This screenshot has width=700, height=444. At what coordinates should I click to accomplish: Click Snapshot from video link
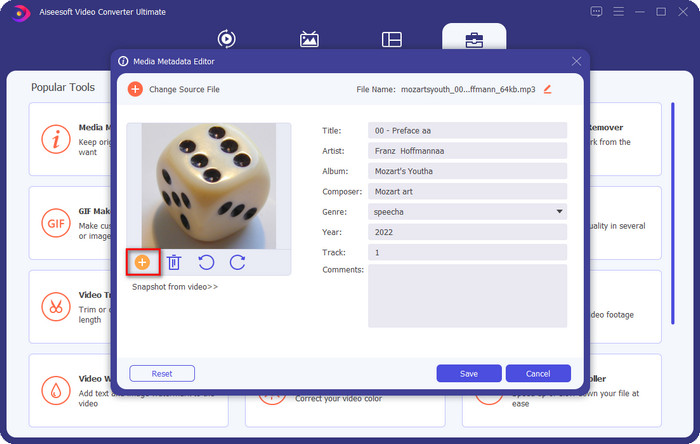[175, 286]
